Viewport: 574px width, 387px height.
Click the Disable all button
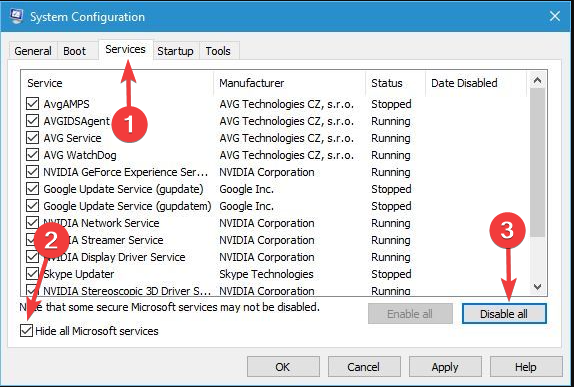(504, 314)
